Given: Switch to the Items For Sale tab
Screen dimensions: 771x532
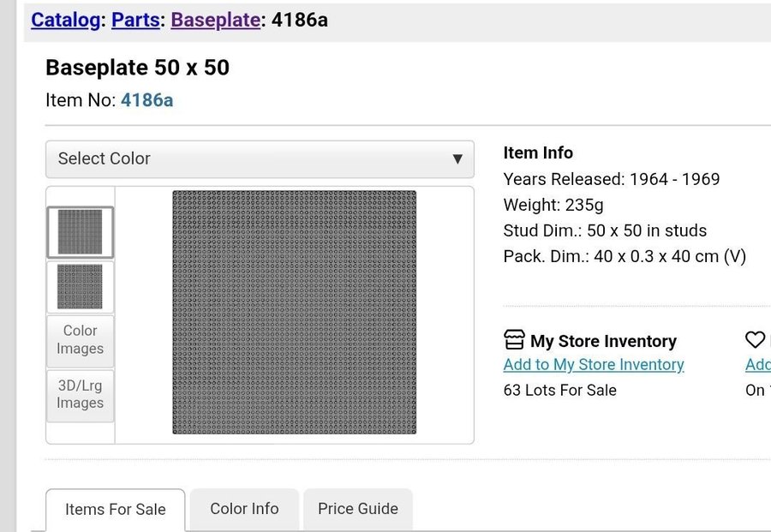Looking at the screenshot, I should pos(116,510).
